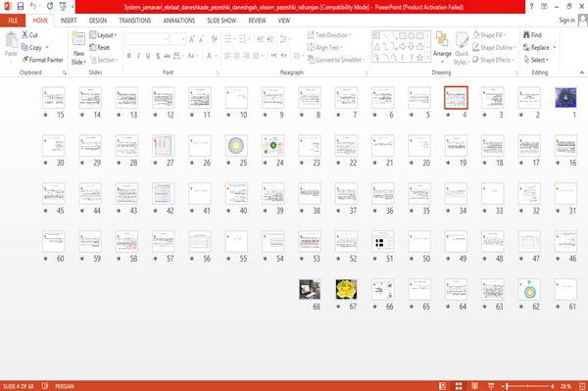The width and height of the screenshot is (588, 391).
Task: Undo the last action
Action: 33,6
